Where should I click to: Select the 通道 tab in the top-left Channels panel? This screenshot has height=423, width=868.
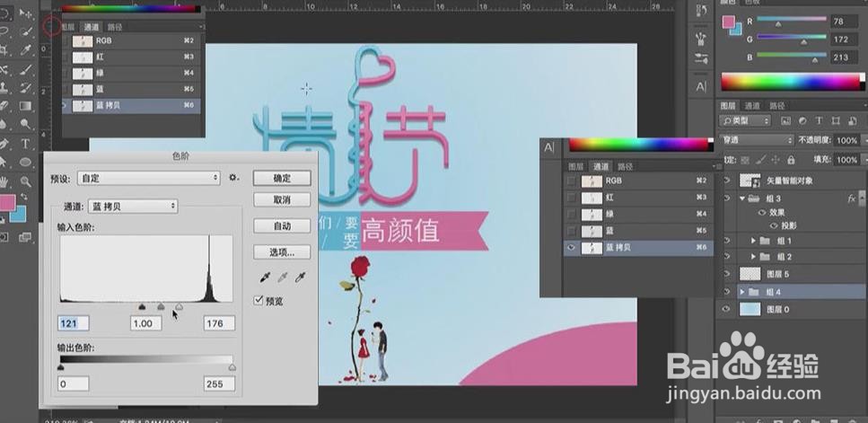pyautogui.click(x=92, y=27)
